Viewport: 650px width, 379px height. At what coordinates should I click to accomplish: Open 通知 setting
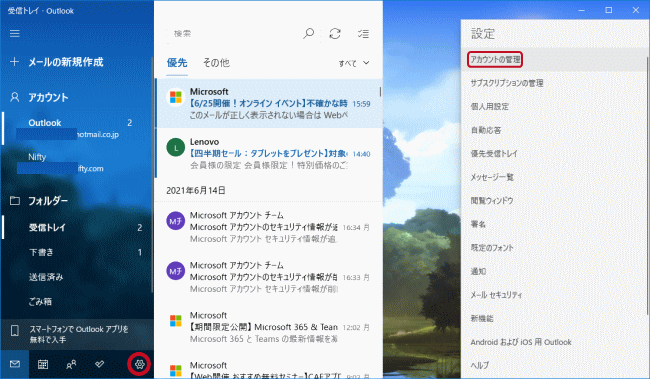tap(554, 272)
